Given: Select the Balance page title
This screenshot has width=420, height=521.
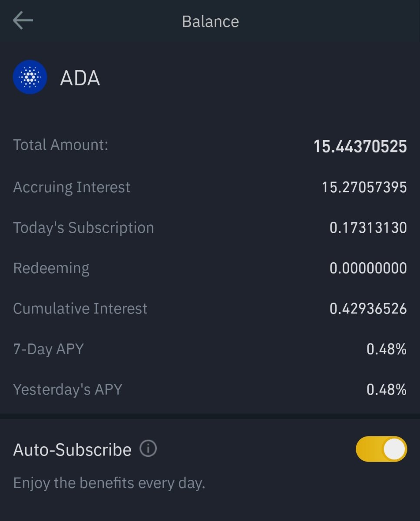Looking at the screenshot, I should coord(210,21).
